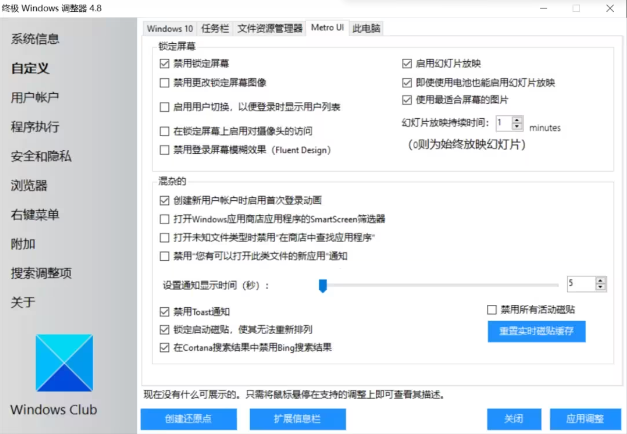Check 启用用户切换 option for user list
This screenshot has width=627, height=434.
(x=164, y=107)
